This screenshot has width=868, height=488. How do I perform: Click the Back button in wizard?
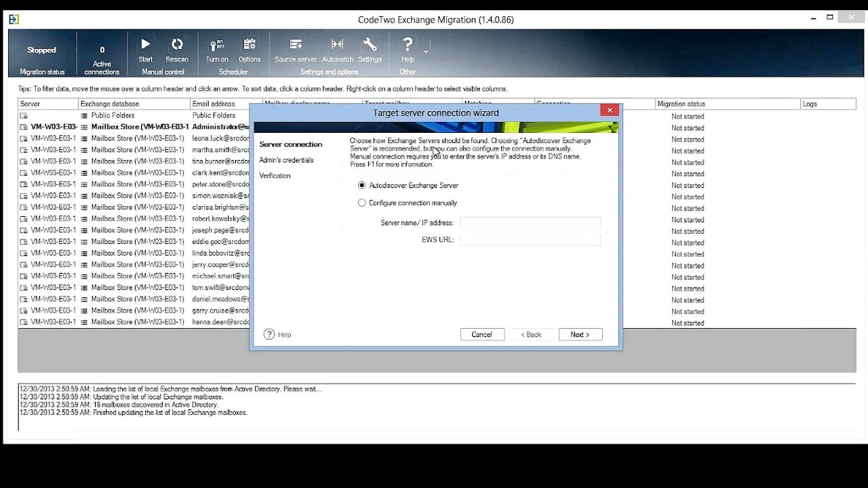[531, 334]
